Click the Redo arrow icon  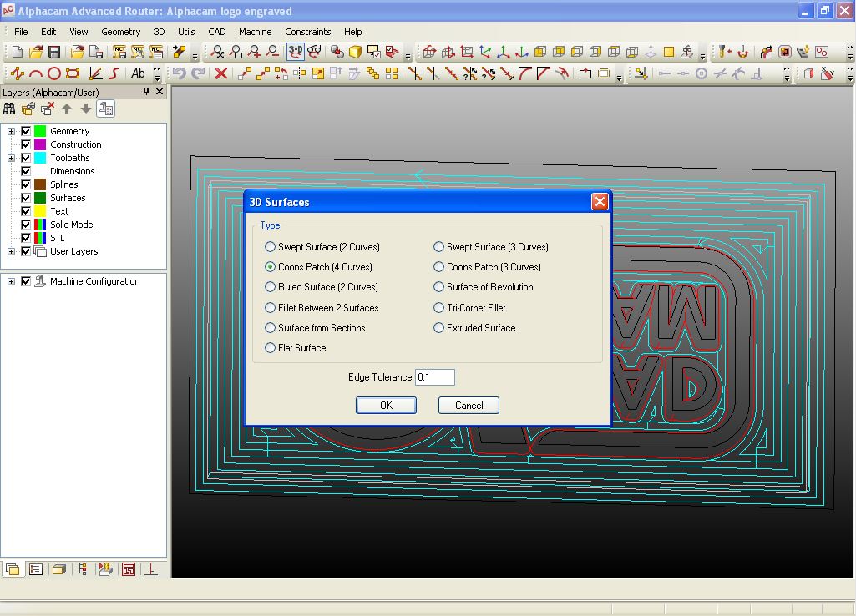tap(198, 73)
